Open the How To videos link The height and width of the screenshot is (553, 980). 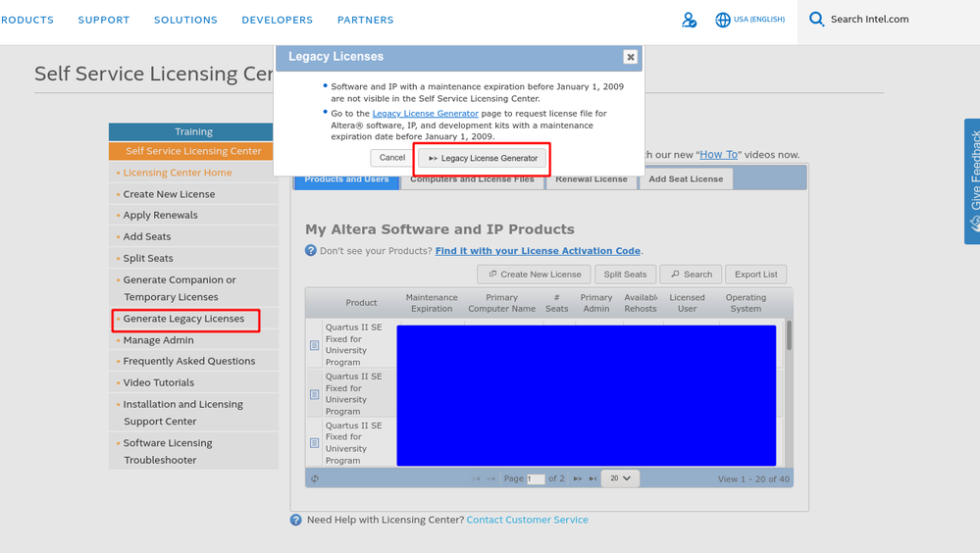tap(718, 154)
